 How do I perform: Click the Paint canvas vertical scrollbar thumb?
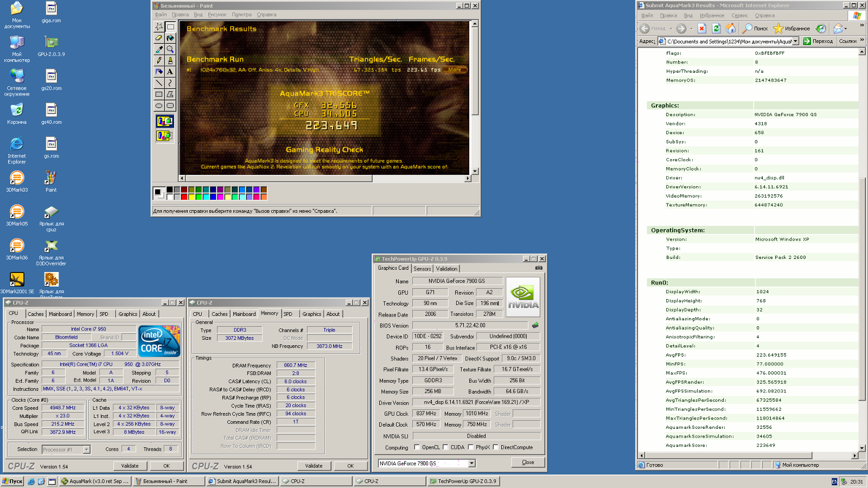[475, 71]
